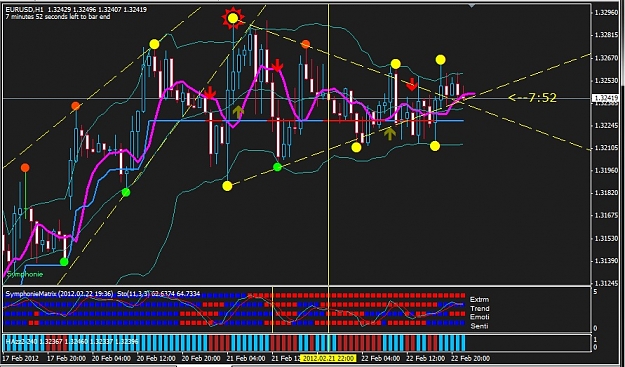Click the 22 Feb 20:00 time label
The height and width of the screenshot is (367, 625).
tap(472, 358)
